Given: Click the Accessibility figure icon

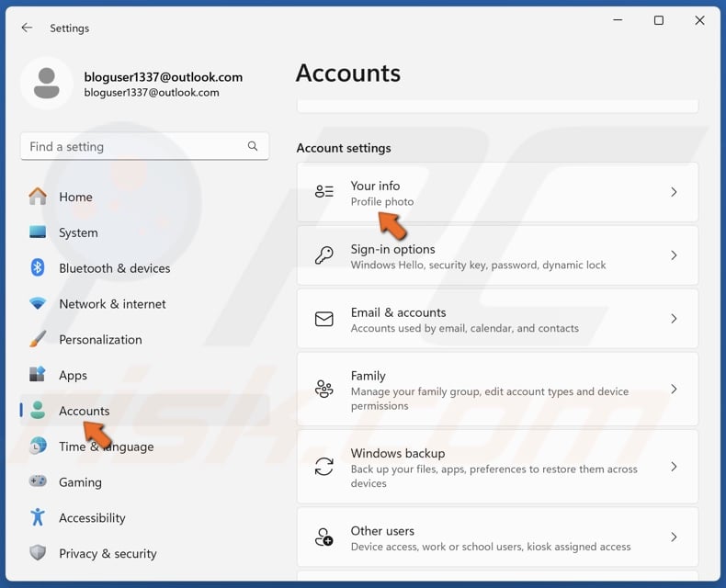Looking at the screenshot, I should 38,517.
